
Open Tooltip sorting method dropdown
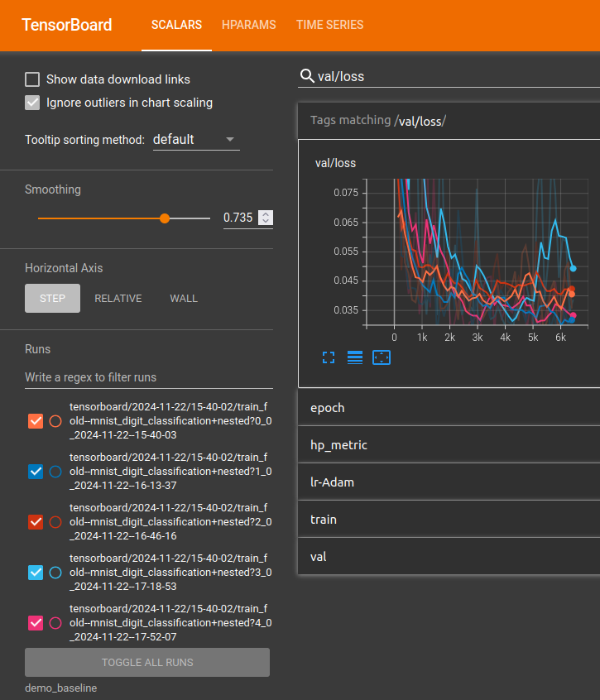[x=196, y=140]
